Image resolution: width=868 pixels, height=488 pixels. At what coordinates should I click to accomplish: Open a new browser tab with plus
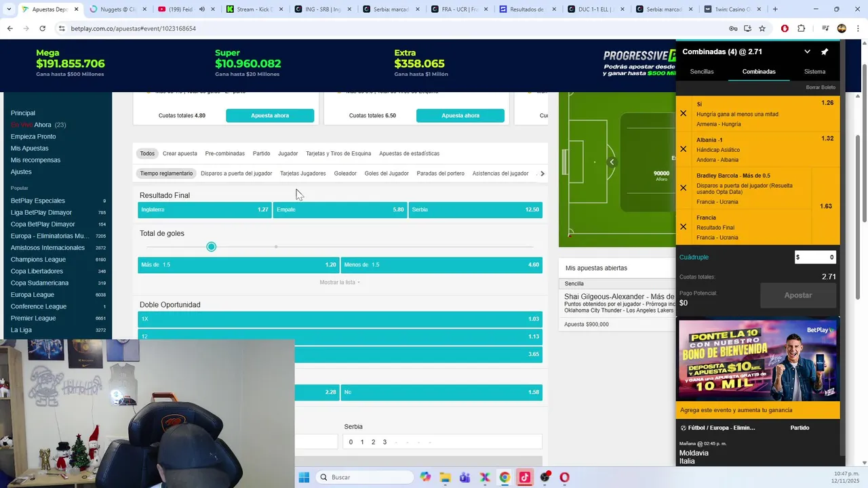pos(775,9)
